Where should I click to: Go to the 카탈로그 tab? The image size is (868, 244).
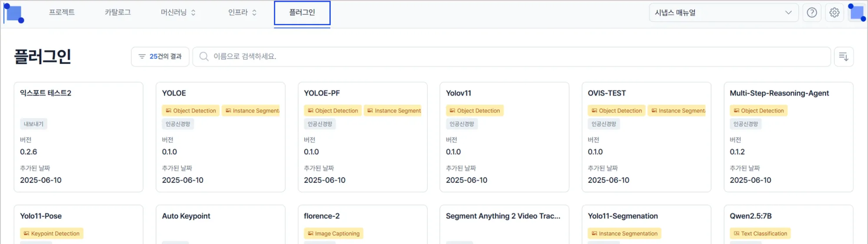tap(118, 13)
